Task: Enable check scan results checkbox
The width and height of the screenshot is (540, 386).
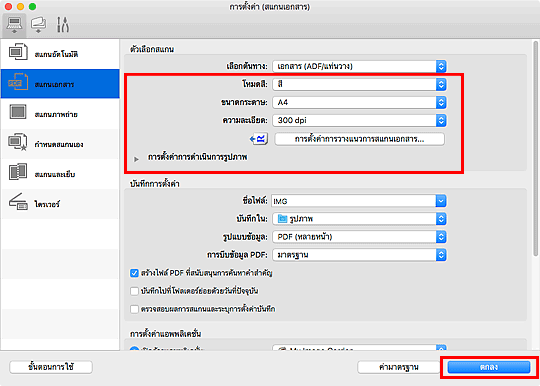Action: 134,309
